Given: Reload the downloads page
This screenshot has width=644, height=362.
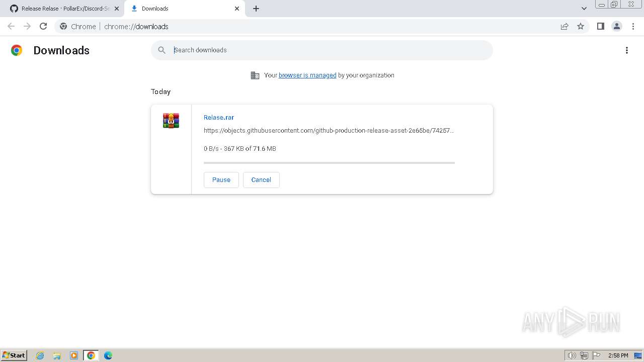Looking at the screenshot, I should click(43, 26).
